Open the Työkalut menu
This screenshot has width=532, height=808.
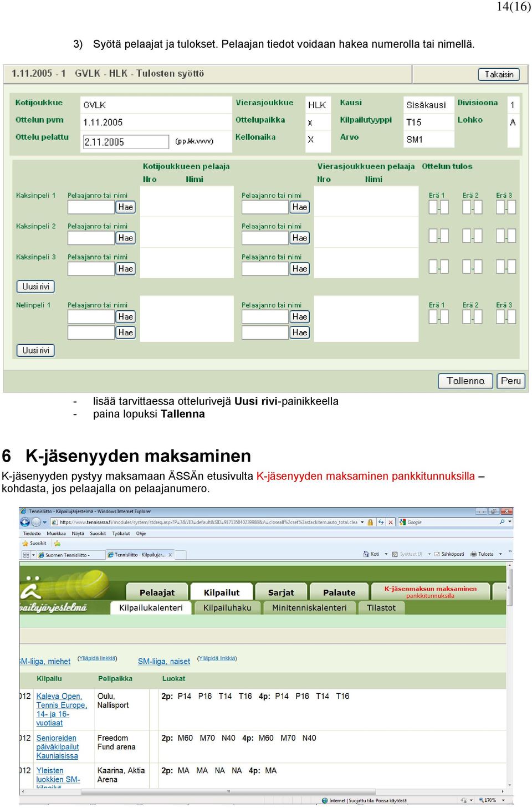click(x=121, y=534)
